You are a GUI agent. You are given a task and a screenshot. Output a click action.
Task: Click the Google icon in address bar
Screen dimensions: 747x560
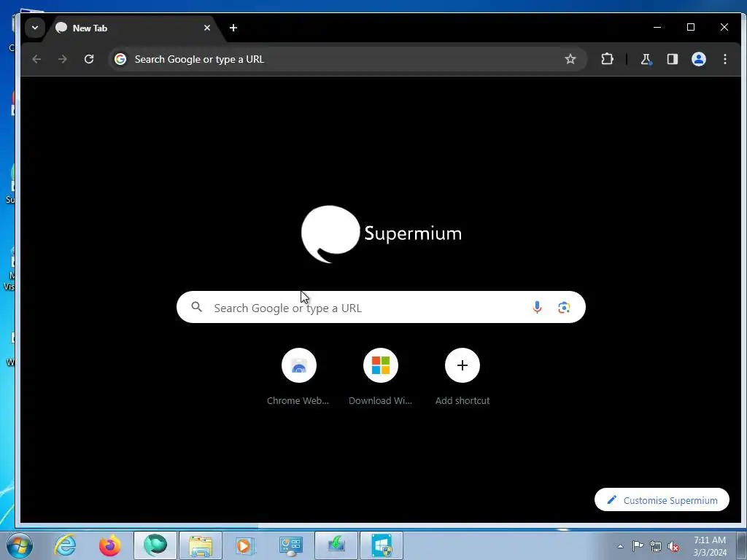point(120,59)
